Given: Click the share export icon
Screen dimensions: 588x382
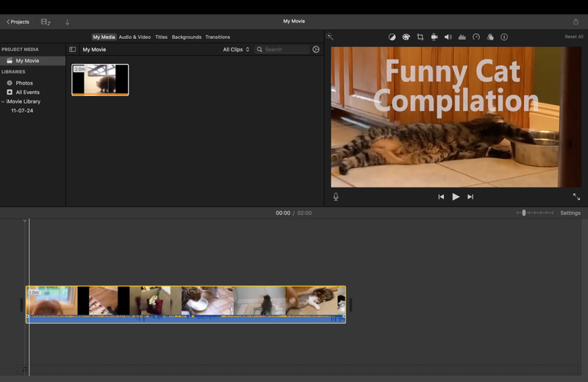Looking at the screenshot, I should tap(576, 22).
